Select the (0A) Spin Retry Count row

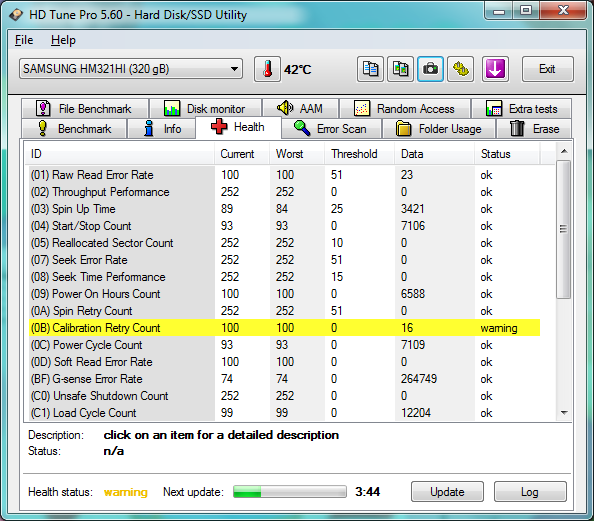(284, 311)
